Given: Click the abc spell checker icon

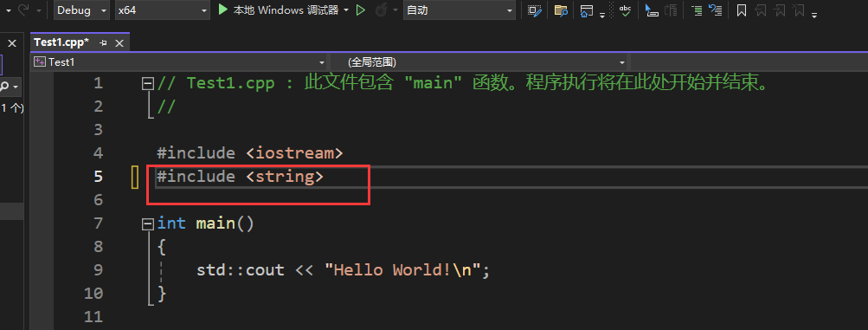Looking at the screenshot, I should (x=625, y=10).
